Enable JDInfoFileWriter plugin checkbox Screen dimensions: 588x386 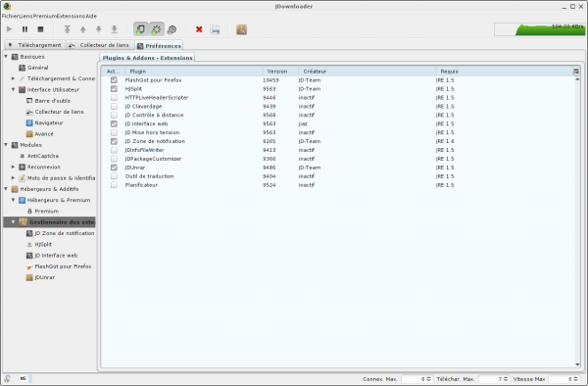[x=114, y=150]
